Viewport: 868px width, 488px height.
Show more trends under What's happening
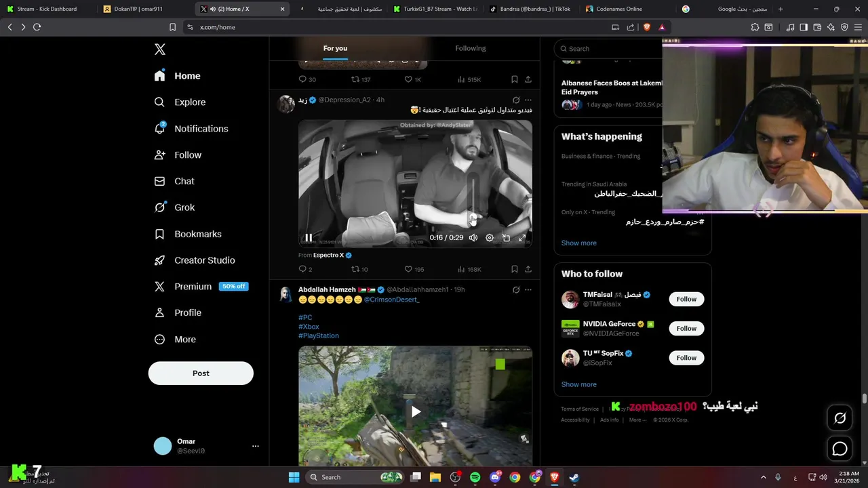click(579, 243)
